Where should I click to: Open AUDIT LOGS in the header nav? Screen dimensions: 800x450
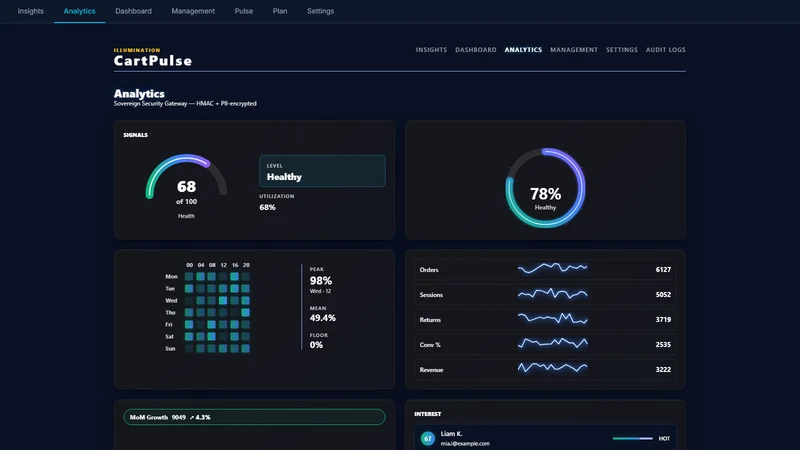666,50
